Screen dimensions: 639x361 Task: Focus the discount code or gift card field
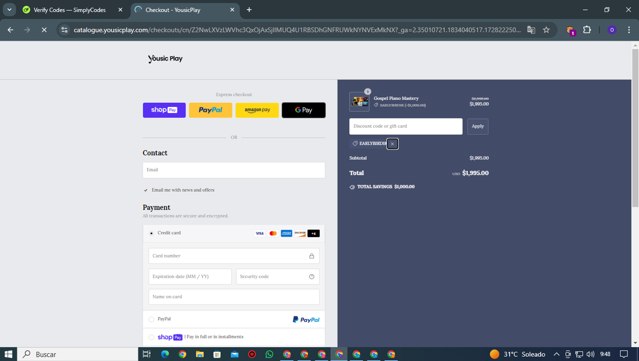point(405,126)
